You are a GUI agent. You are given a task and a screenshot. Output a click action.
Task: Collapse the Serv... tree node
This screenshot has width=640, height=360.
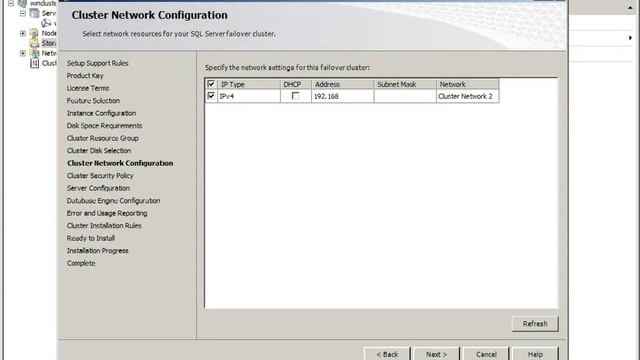click(x=23, y=13)
